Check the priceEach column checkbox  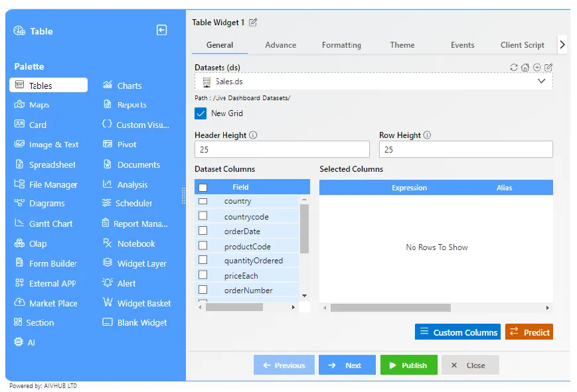pos(203,275)
